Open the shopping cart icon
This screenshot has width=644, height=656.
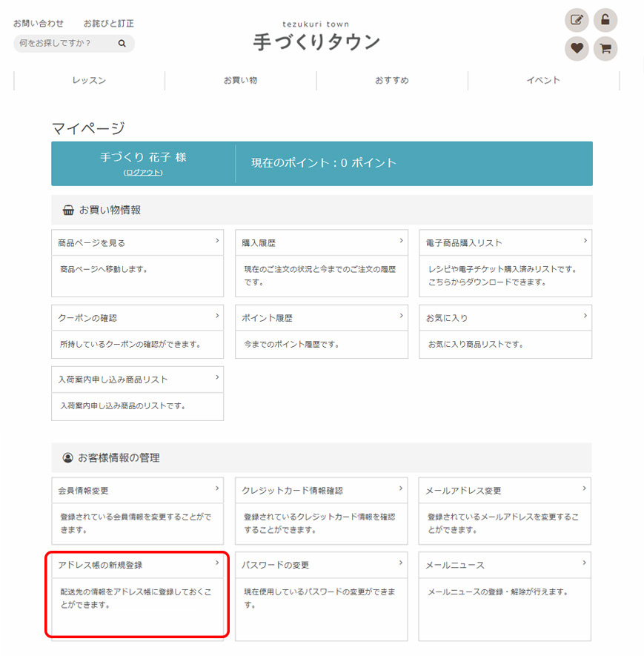(x=605, y=49)
